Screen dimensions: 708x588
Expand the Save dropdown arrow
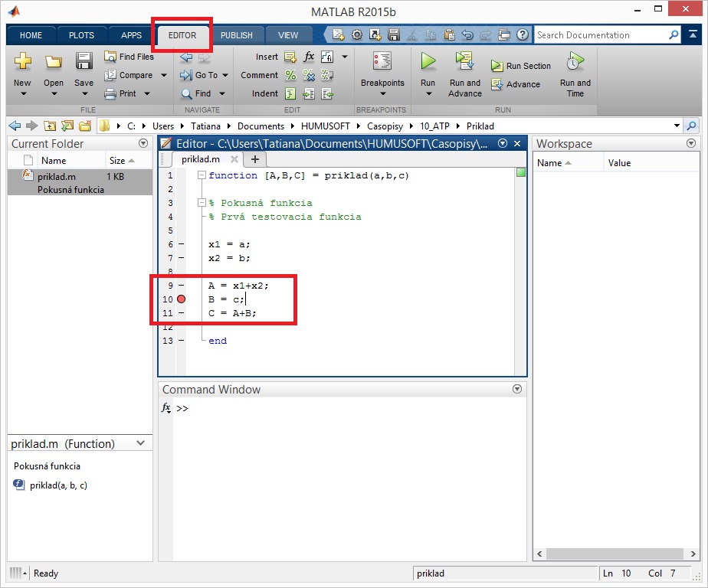(x=85, y=94)
